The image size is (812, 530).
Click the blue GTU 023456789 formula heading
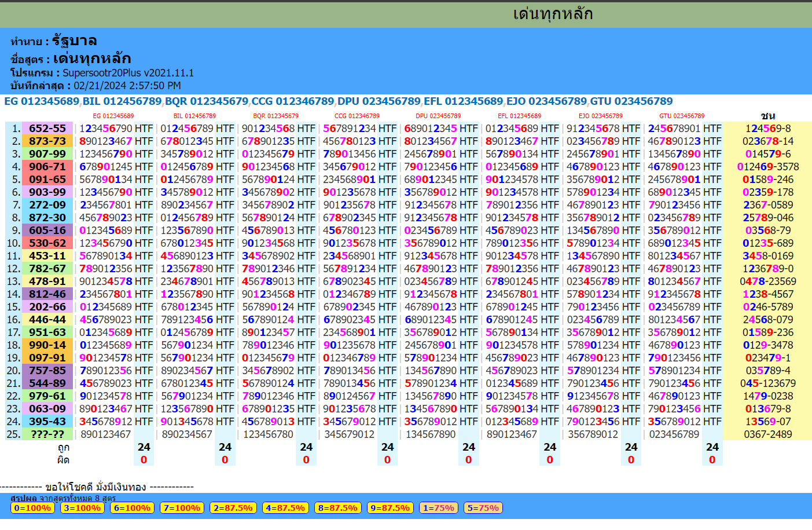(631, 101)
